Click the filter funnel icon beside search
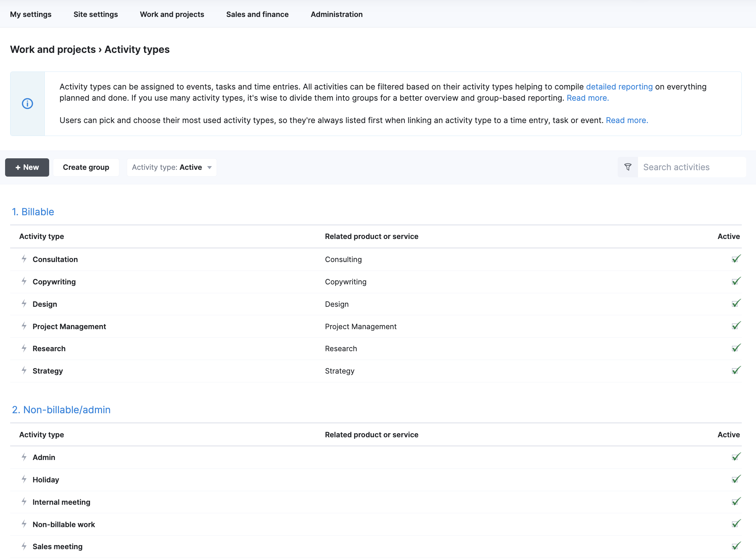This screenshot has width=756, height=560. tap(628, 167)
